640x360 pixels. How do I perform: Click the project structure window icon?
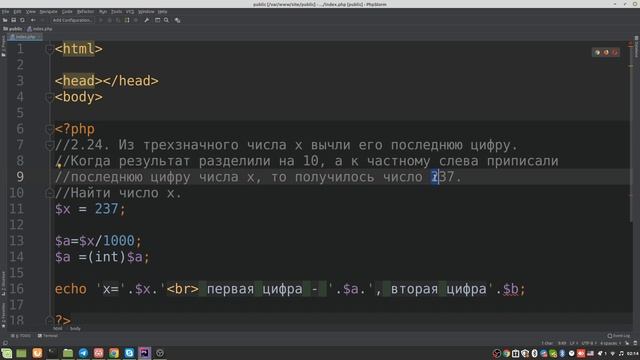[158, 20]
